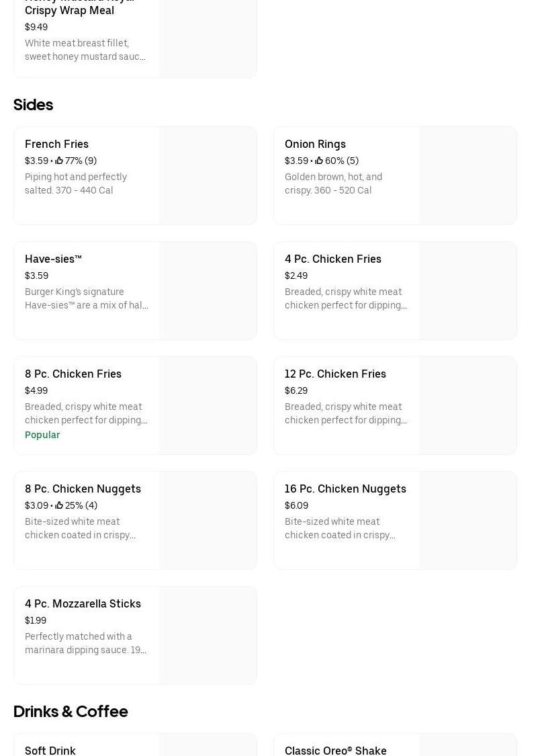Click the Onion Rings image thumbnail
Screen dimensions: 540x756
tap(467, 176)
